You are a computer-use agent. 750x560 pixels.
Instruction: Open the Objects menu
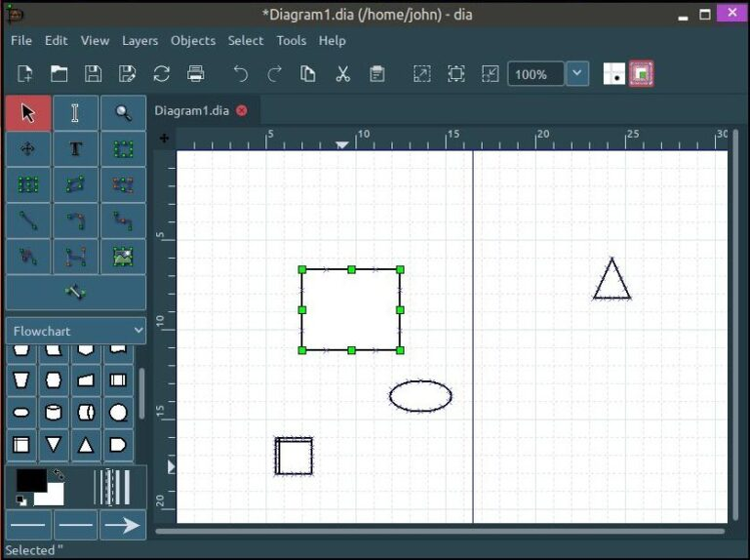(x=193, y=41)
